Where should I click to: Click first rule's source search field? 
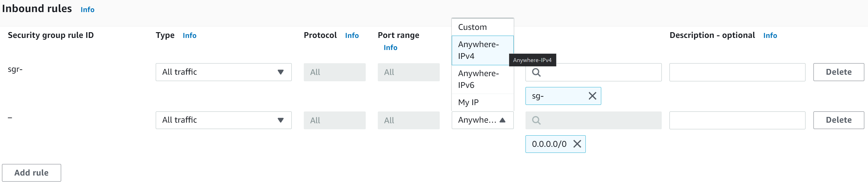[600, 72]
